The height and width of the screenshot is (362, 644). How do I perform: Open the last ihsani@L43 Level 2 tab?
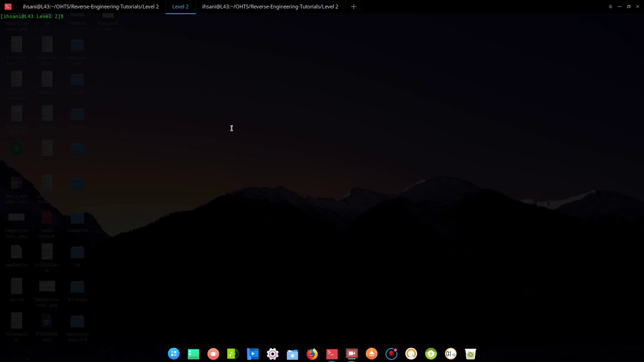point(270,7)
